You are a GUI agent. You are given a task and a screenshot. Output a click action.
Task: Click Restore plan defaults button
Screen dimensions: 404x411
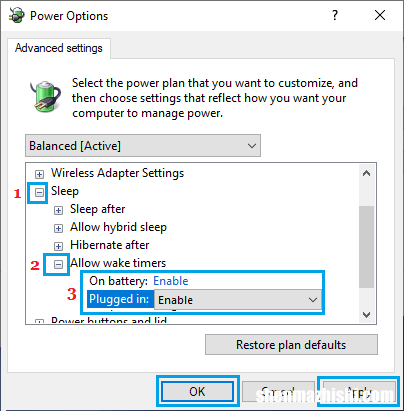coord(291,345)
